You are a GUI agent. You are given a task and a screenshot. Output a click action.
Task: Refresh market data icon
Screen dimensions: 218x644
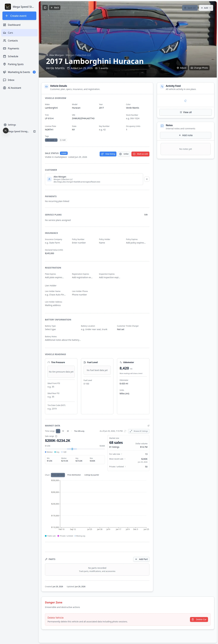coord(125,431)
